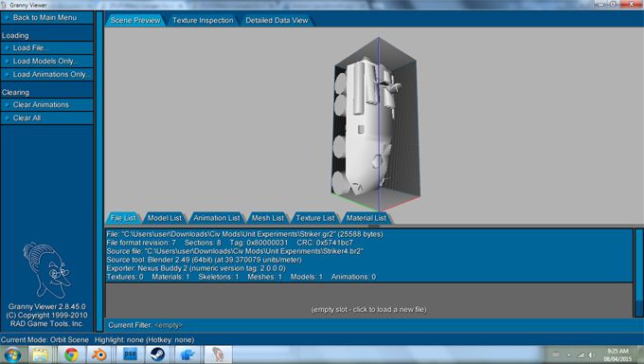This screenshot has width=644, height=364.
Task: Select the Granny Viewer taskbar icon
Action: (218, 355)
